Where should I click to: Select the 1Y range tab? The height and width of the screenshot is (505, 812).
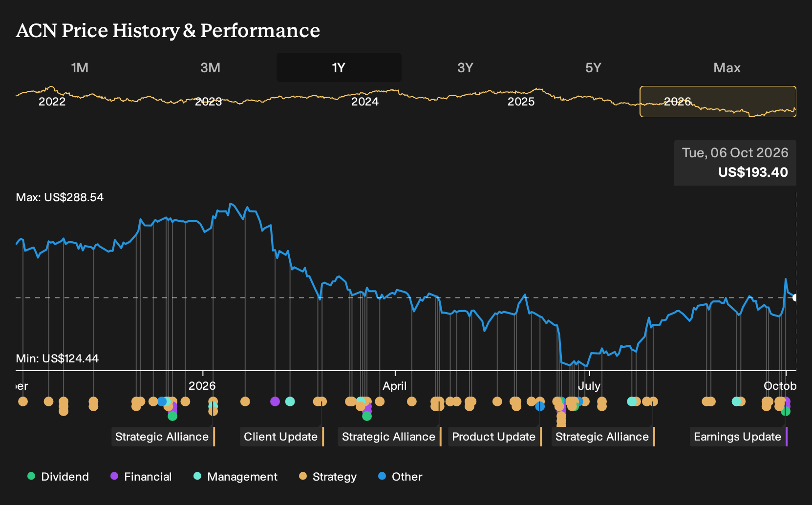coord(339,67)
